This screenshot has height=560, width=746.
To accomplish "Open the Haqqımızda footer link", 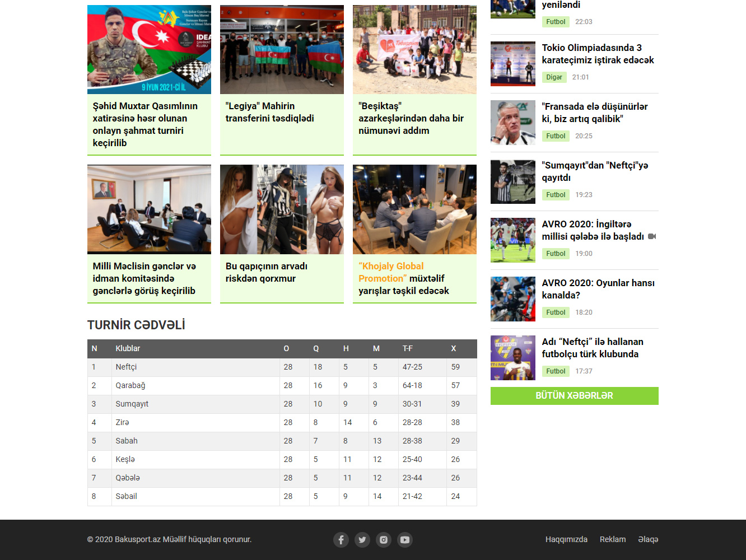I will pyautogui.click(x=566, y=539).
